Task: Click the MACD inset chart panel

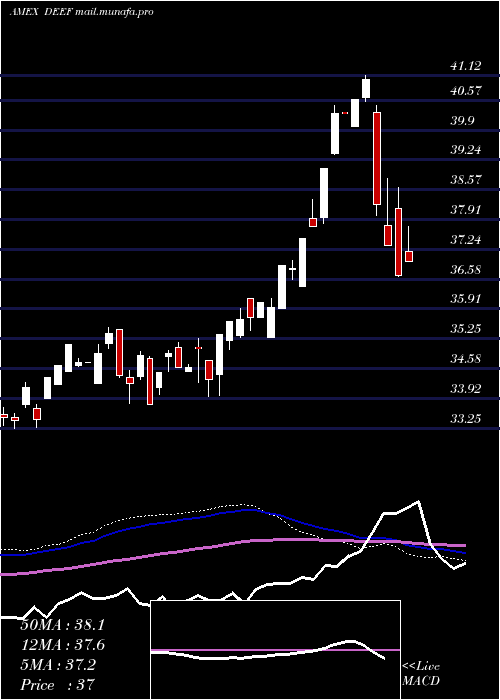Action: pyautogui.click(x=275, y=650)
